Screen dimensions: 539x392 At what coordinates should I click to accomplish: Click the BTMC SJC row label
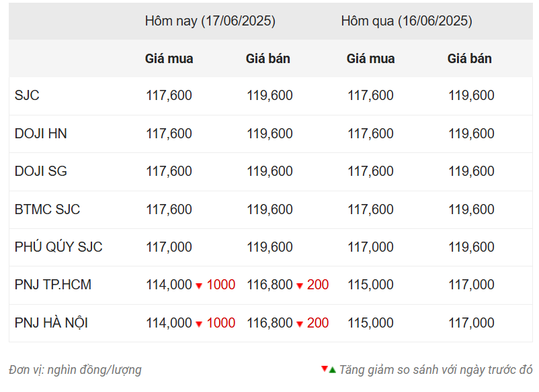[x=47, y=209]
